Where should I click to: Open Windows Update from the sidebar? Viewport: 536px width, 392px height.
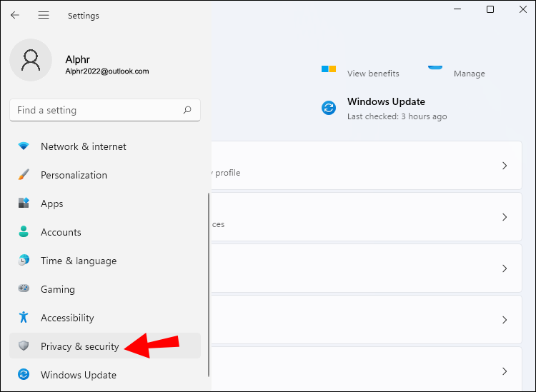click(78, 375)
